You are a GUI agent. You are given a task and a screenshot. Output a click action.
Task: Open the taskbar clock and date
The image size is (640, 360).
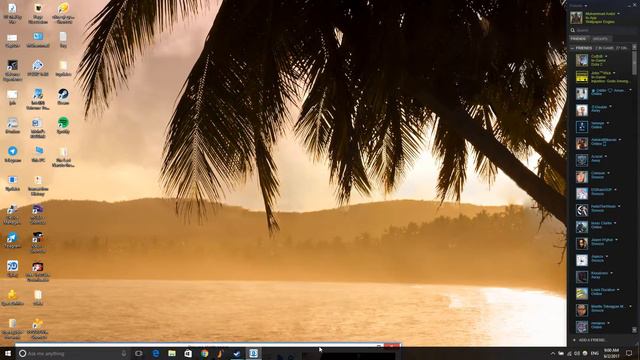[611, 353]
